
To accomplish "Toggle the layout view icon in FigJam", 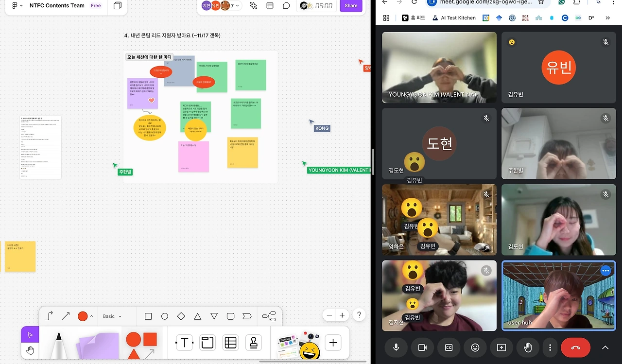I will [270, 6].
